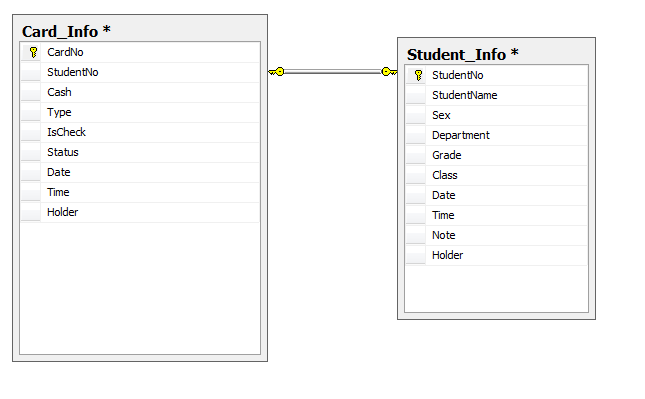Select the relationship endpoint near Card_Info
645x399 pixels.
click(276, 72)
